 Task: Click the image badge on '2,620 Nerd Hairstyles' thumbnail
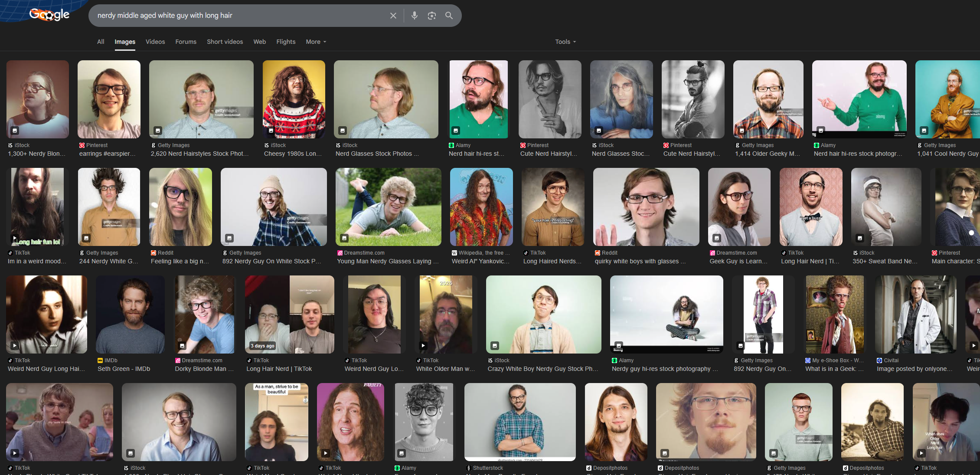(x=158, y=131)
